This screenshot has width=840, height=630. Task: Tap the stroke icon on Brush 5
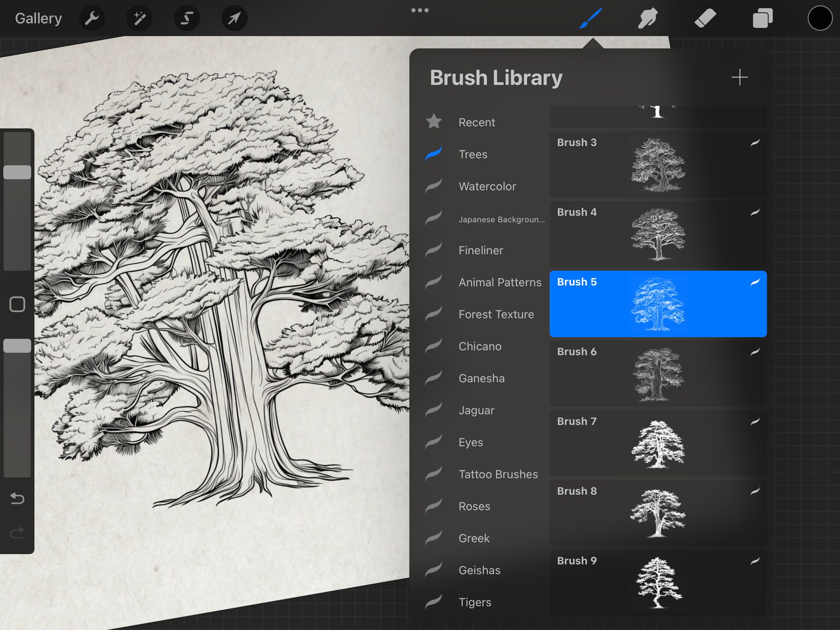755,282
